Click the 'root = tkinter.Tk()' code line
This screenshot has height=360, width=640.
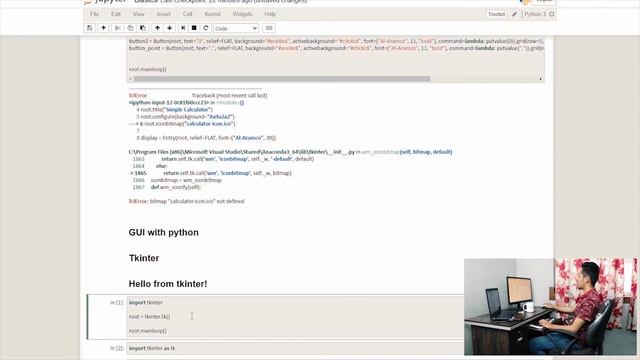[149, 316]
